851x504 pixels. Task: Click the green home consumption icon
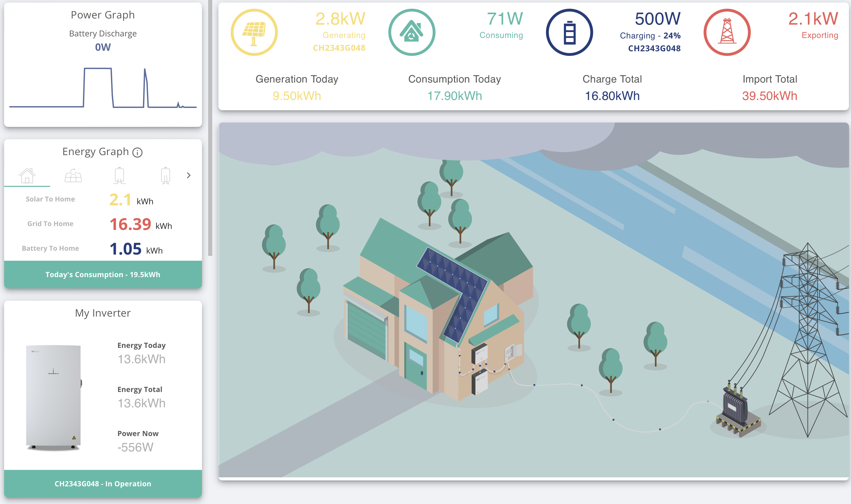(412, 32)
